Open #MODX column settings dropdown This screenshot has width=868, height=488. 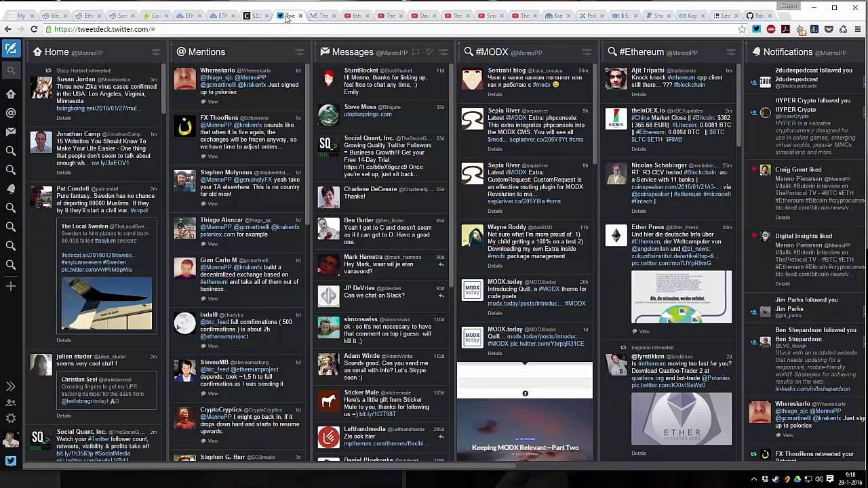[587, 52]
